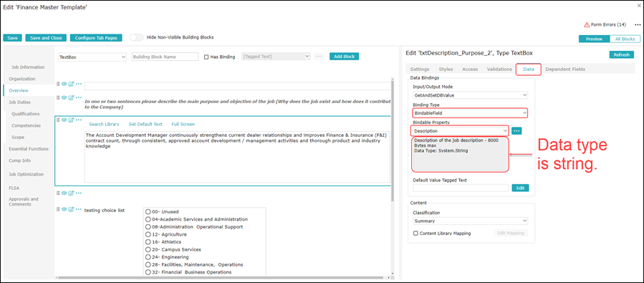The height and width of the screenshot is (283, 644).
Task: Click the Form Errors warning icon
Action: pos(587,24)
